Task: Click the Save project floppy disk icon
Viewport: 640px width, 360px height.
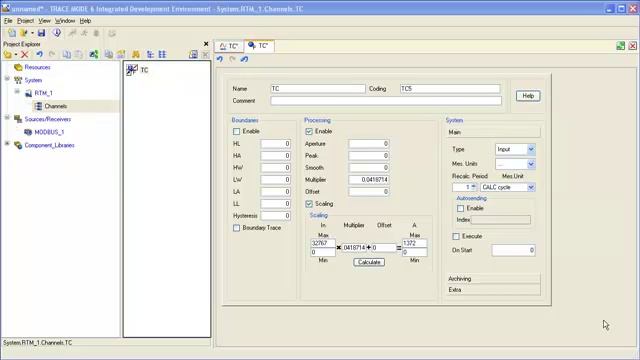Action: [41, 33]
